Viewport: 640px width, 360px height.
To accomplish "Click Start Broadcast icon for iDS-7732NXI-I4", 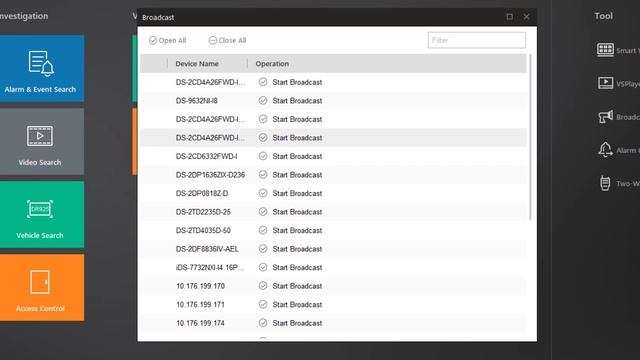I will (263, 267).
